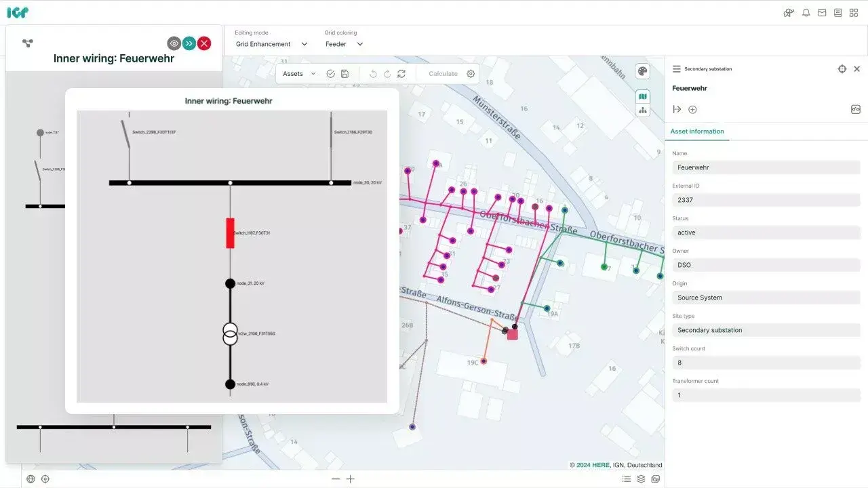Switch to geographic map view
This screenshot has width=868, height=488.
pyautogui.click(x=642, y=97)
